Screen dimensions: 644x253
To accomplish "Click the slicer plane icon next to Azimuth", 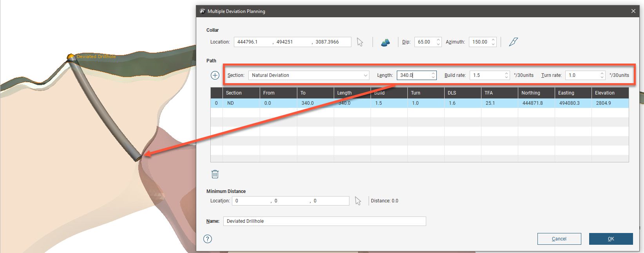I will (513, 42).
